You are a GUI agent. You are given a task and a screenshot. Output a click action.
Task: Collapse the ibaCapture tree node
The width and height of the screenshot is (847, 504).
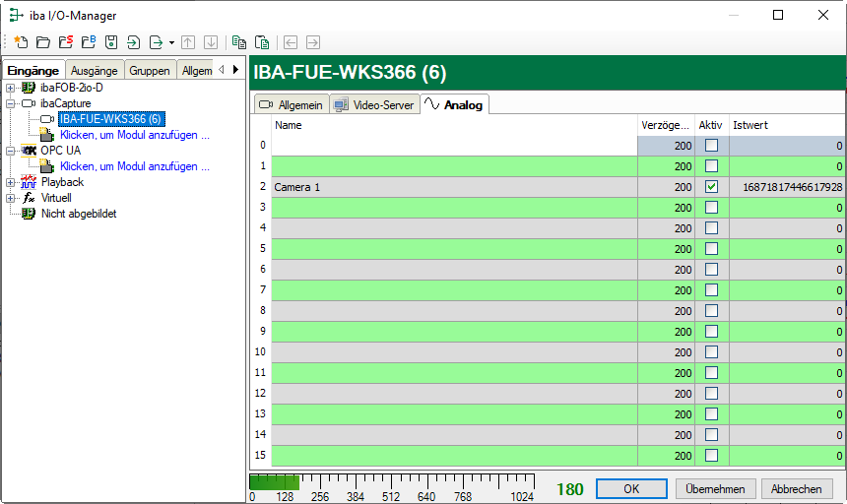click(x=11, y=103)
